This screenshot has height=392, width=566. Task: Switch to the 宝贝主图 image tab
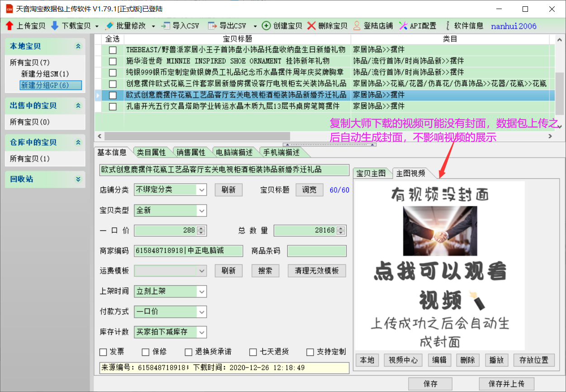(x=371, y=173)
